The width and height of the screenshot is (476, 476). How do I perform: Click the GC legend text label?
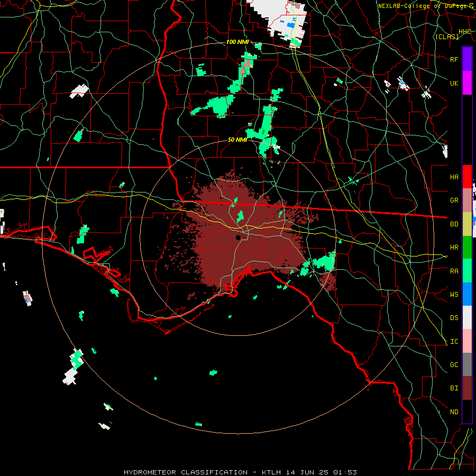[x=454, y=364]
